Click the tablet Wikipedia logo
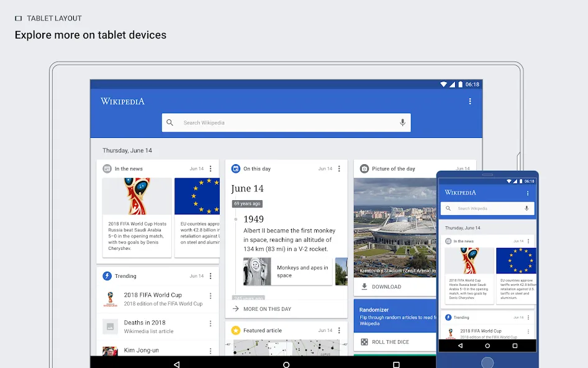This screenshot has width=588, height=368. 122,101
